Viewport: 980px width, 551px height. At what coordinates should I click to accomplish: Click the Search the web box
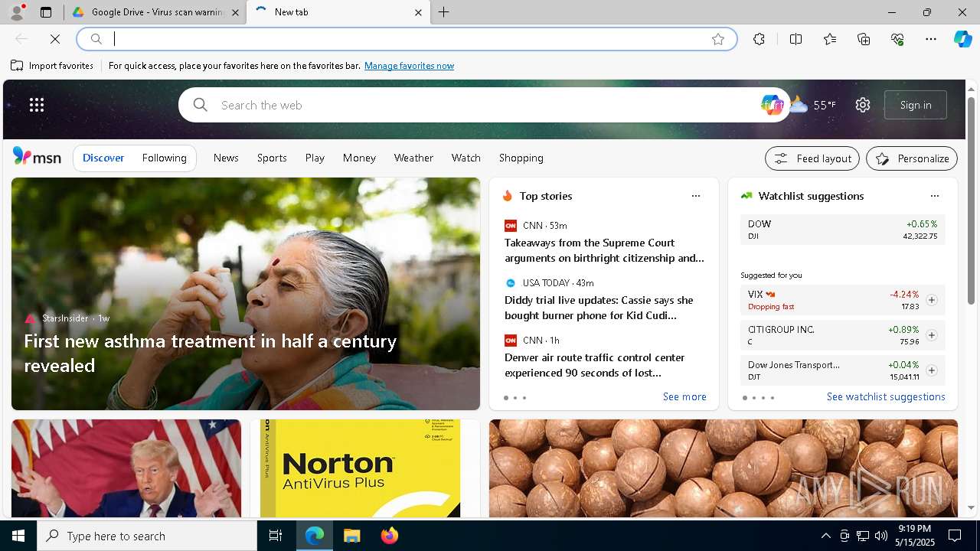(486, 105)
